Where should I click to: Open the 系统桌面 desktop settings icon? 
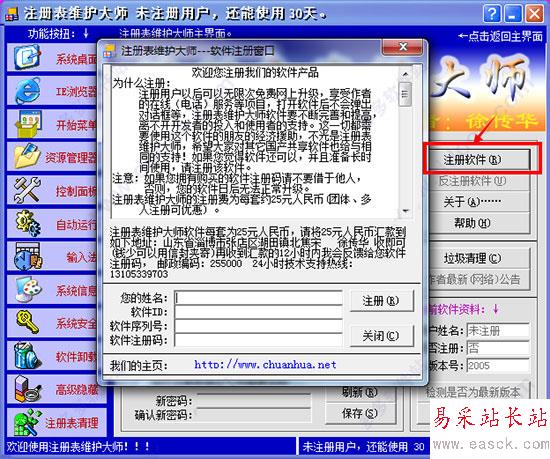coord(27,57)
